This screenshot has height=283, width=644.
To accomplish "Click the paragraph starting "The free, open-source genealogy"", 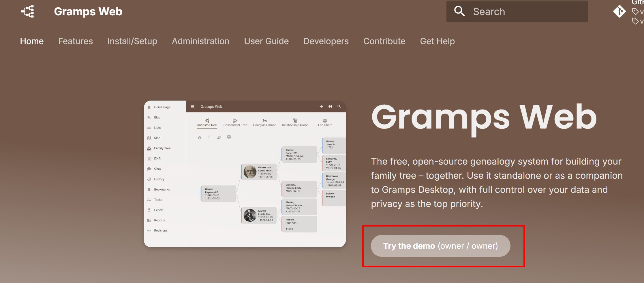I will [497, 182].
